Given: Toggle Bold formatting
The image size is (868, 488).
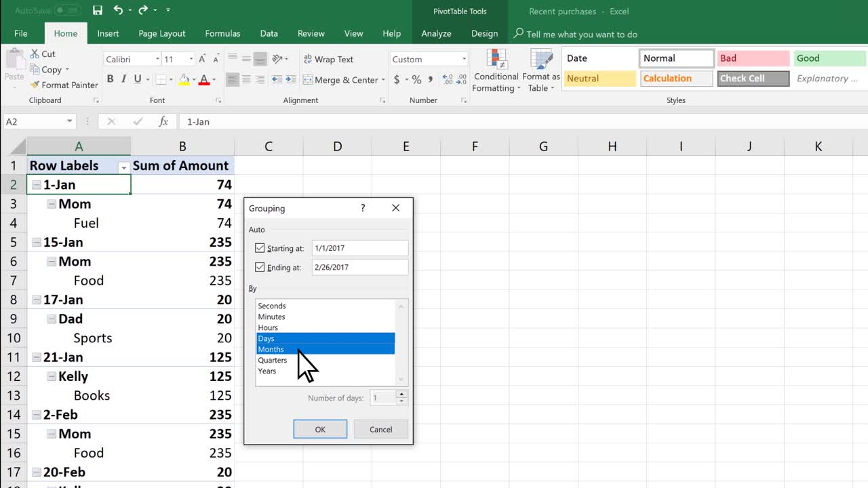Looking at the screenshot, I should (x=109, y=79).
